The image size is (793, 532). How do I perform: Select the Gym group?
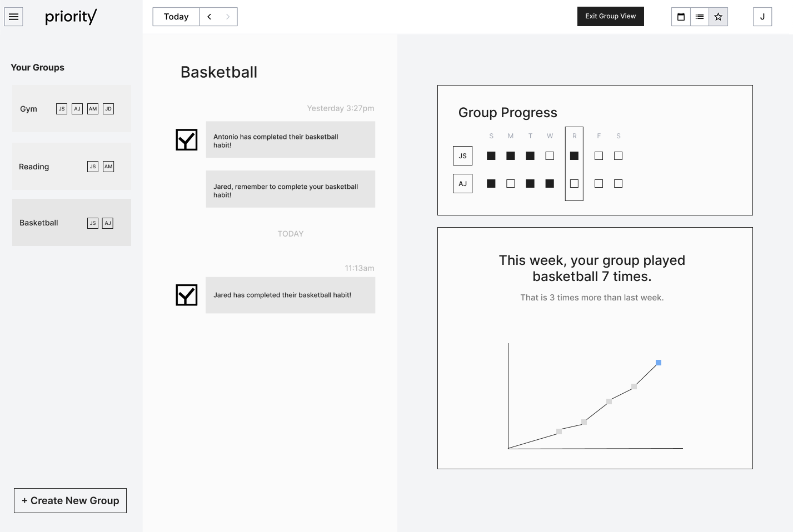(72, 109)
